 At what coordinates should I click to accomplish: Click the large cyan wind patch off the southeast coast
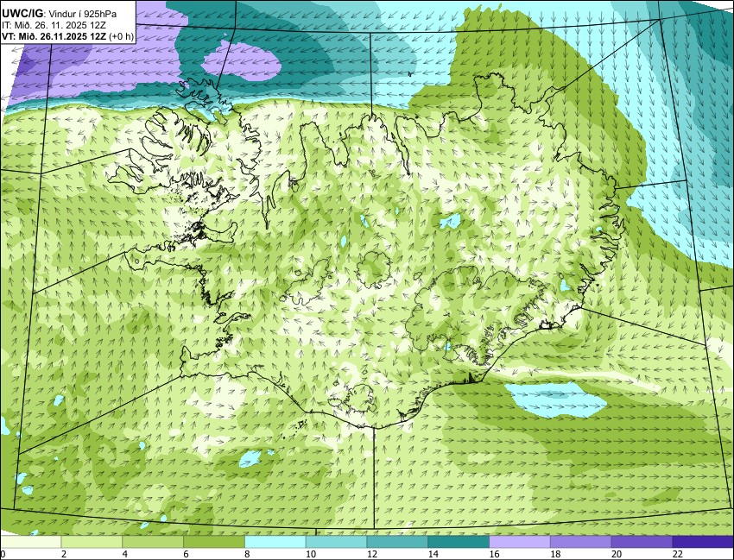point(555,400)
